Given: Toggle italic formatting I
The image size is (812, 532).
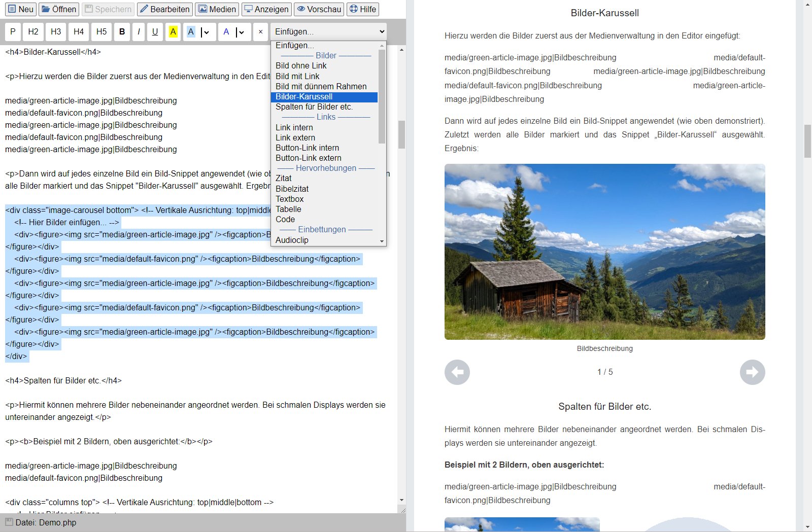Looking at the screenshot, I should 139,31.
